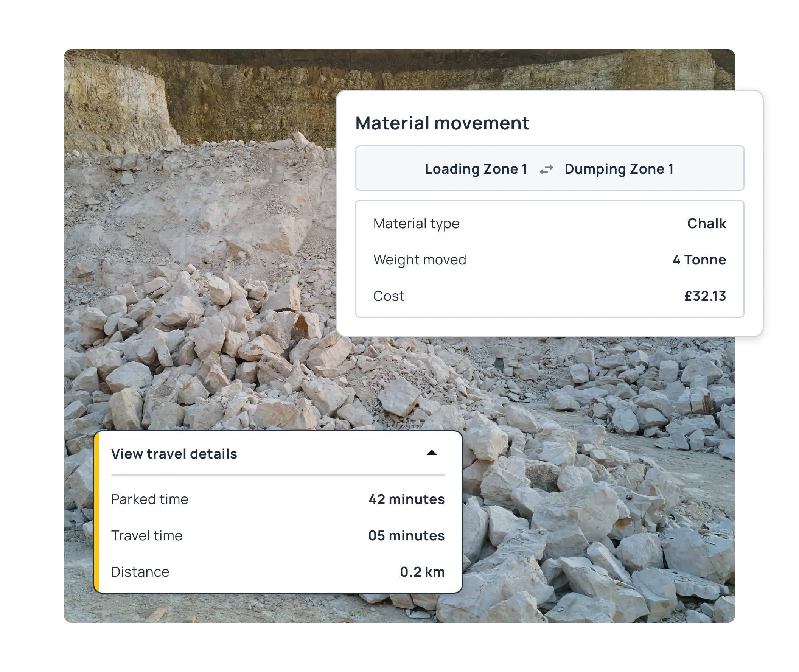Viewport: 799px width, 672px height.
Task: Select Loading Zone 1 label
Action: tap(476, 169)
